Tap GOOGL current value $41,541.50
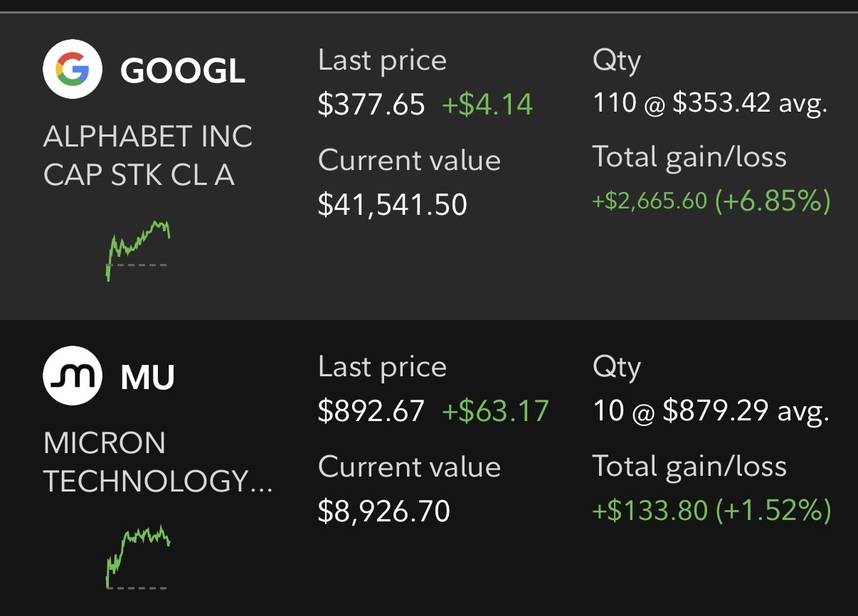The image size is (858, 616). pos(393,205)
